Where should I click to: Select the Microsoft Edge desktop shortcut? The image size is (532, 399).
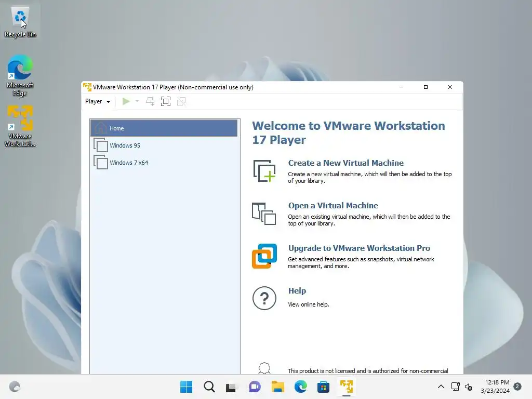[20, 75]
